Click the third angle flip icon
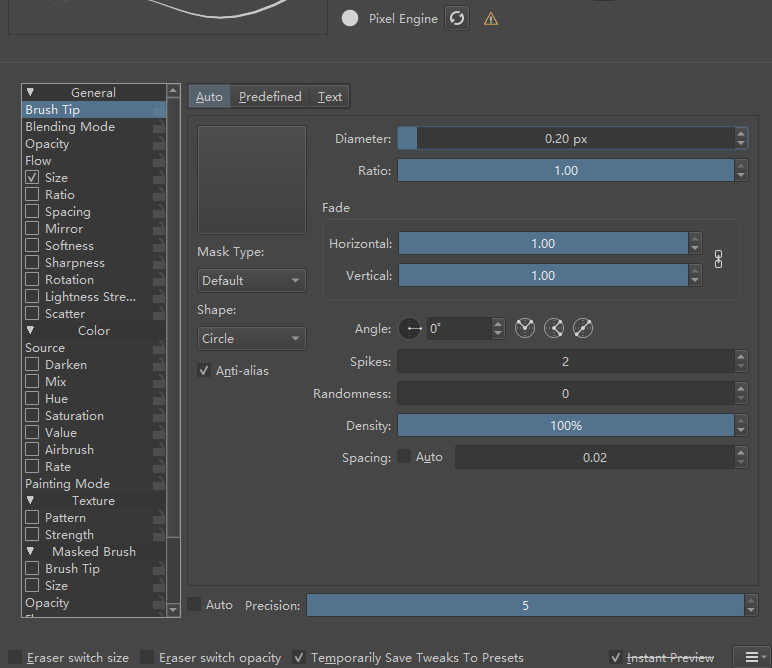The height and width of the screenshot is (668, 772). pos(583,328)
